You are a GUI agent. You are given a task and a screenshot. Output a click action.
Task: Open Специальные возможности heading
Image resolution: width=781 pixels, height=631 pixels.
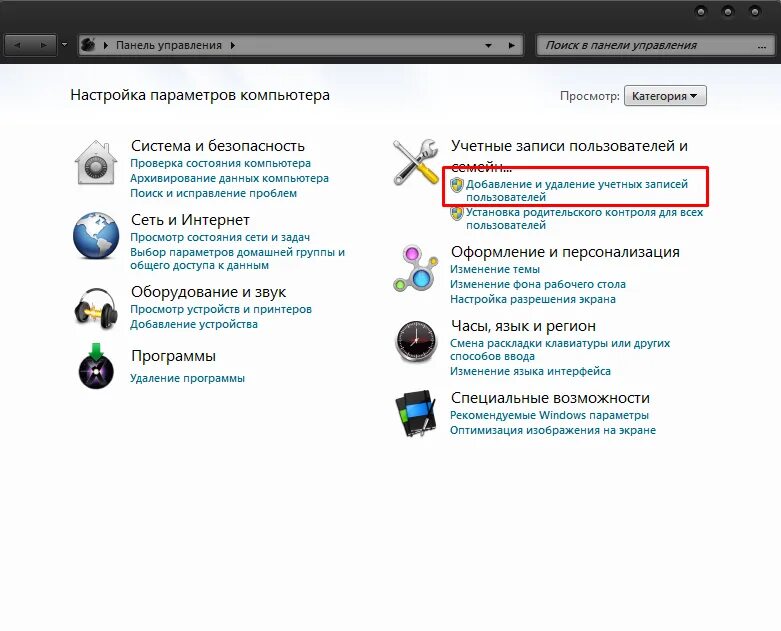(x=550, y=398)
